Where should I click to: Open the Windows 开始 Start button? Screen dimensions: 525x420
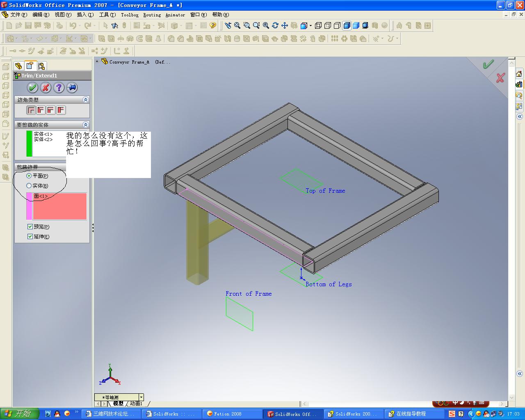[x=19, y=414]
